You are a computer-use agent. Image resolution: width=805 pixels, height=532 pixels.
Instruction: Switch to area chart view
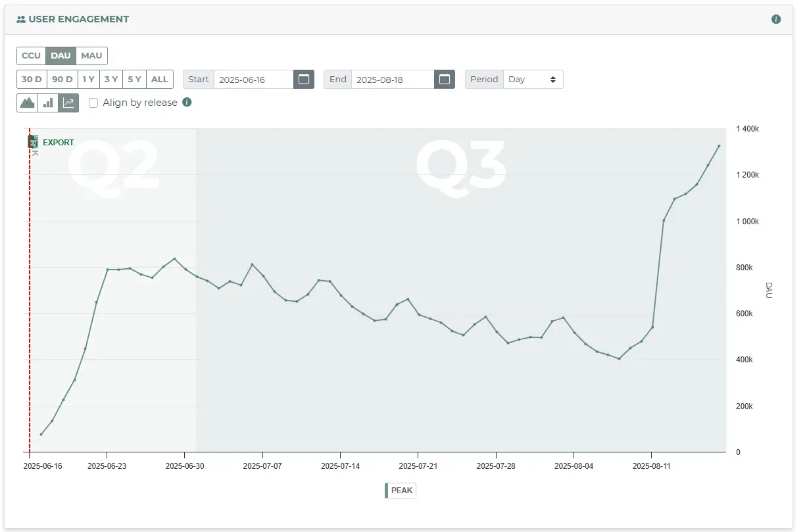click(x=28, y=103)
